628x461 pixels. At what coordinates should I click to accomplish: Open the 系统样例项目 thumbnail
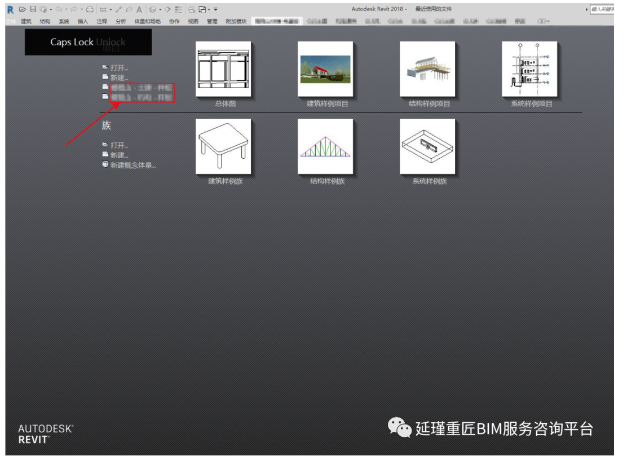point(529,69)
